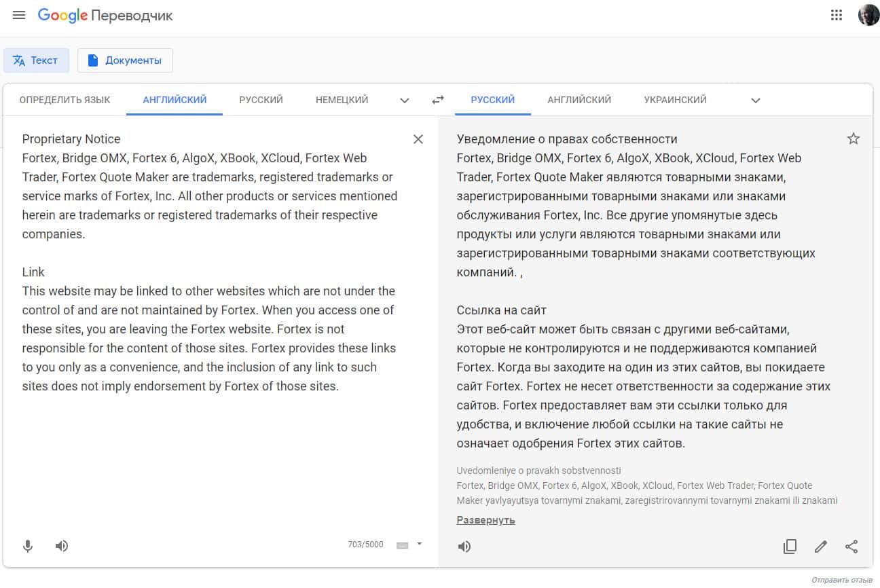Open the Google apps grid
This screenshot has width=880, height=588.
pos(837,15)
